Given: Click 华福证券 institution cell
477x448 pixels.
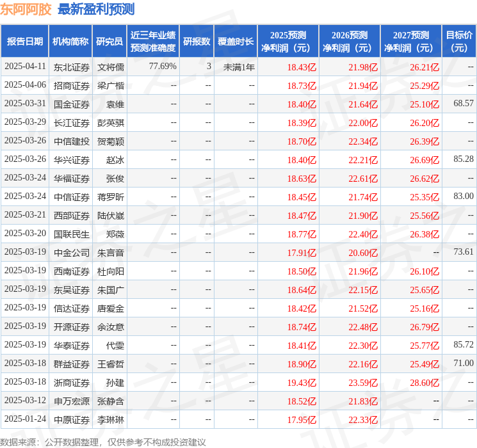Looking at the screenshot, I should (72, 179).
